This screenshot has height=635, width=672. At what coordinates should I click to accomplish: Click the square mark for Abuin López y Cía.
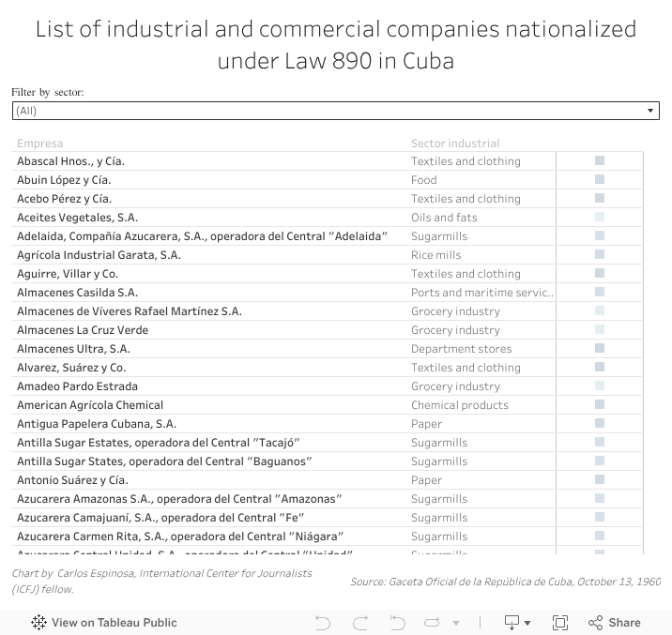600,180
